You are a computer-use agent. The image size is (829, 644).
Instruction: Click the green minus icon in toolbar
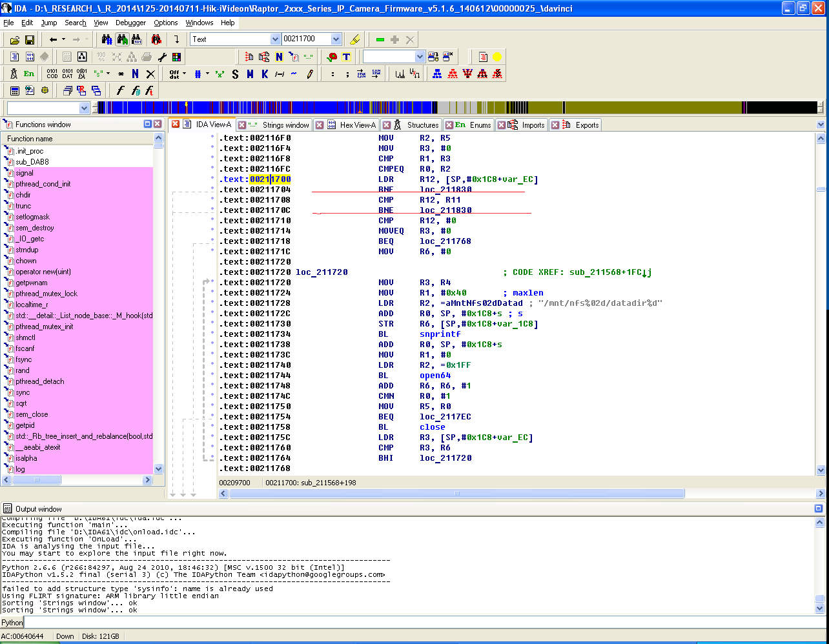(x=380, y=39)
